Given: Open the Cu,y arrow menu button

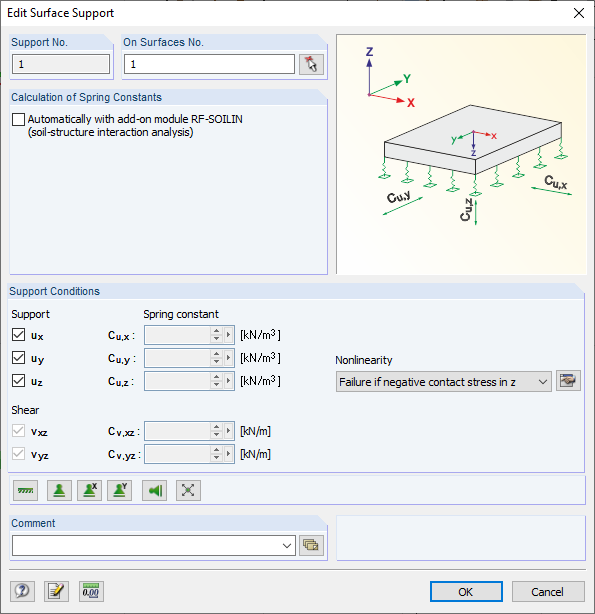Looking at the screenshot, I should coord(228,358).
